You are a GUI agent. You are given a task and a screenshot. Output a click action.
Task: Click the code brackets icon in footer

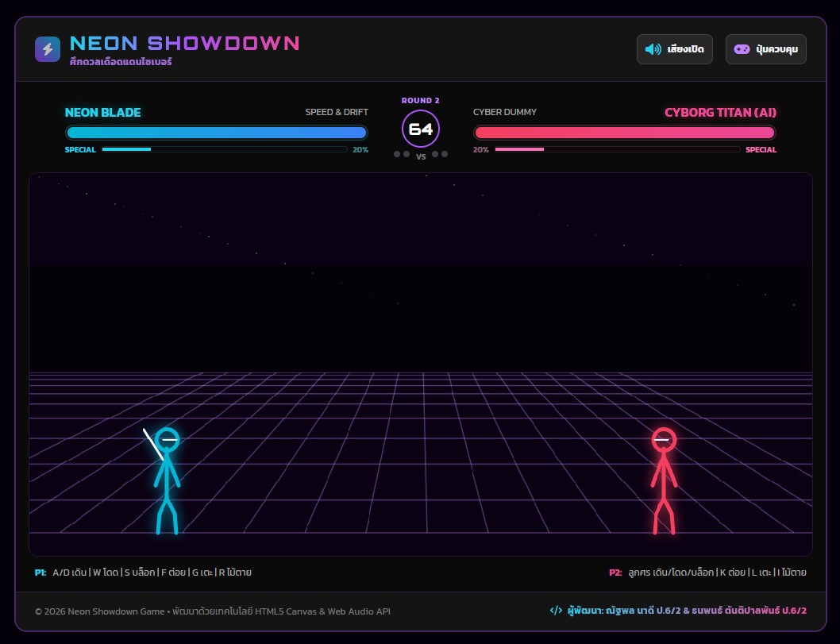tap(556, 610)
